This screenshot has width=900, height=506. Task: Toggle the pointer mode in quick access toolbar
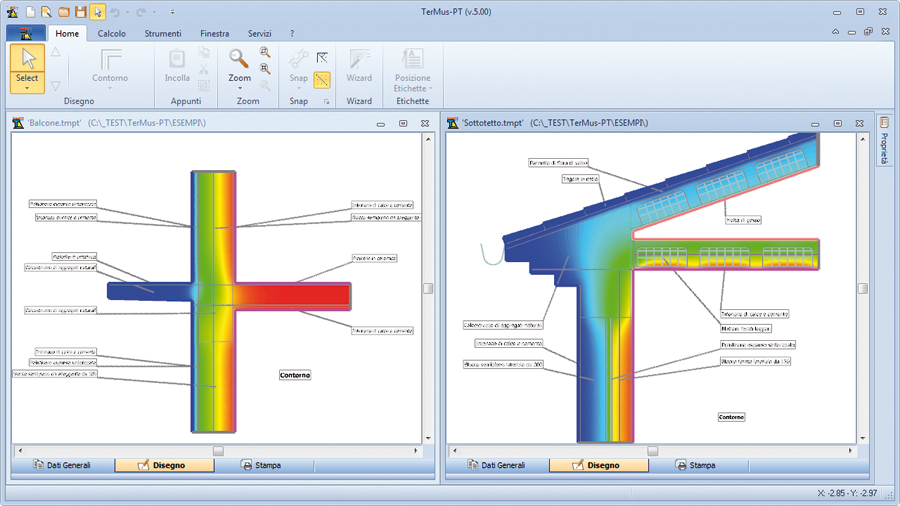(97, 12)
